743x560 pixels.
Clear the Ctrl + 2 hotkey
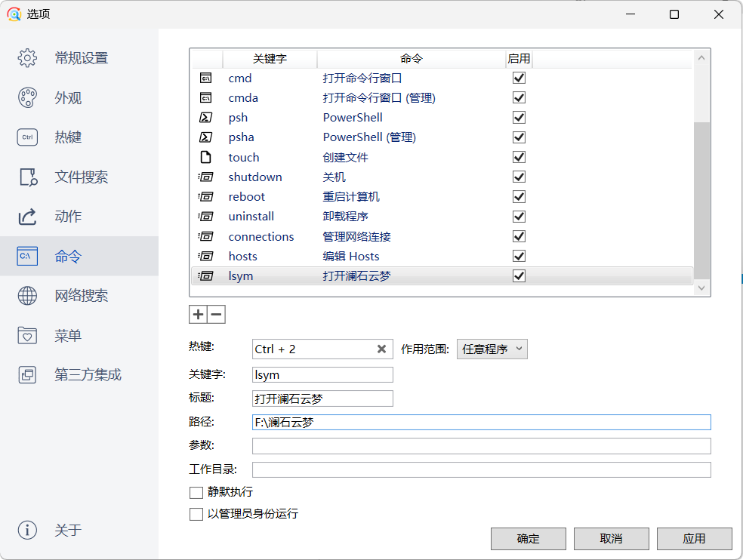point(381,349)
